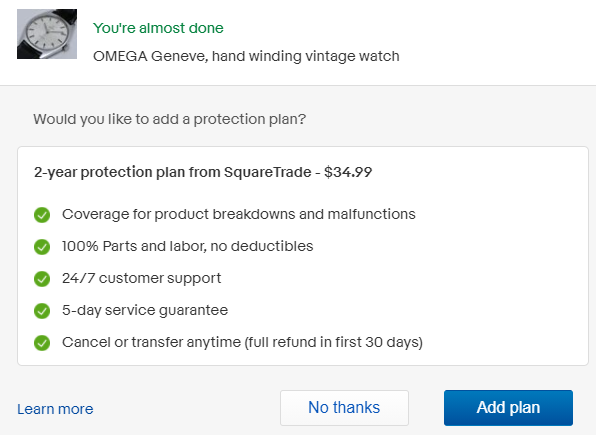This screenshot has height=435, width=596.
Task: Click the checkmark icon next to 100% Parts and labor
Action: click(x=42, y=247)
